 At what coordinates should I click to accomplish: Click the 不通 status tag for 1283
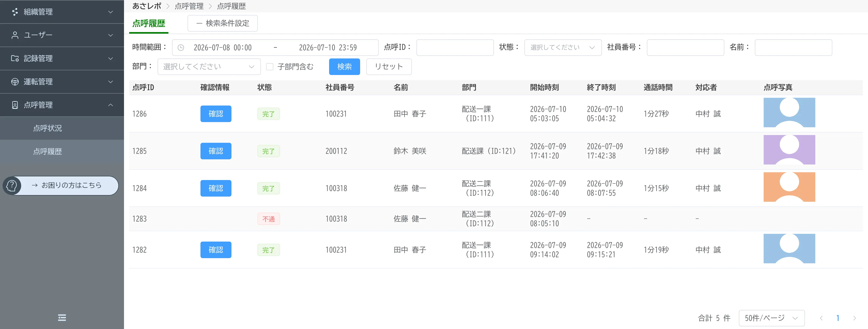pos(269,219)
